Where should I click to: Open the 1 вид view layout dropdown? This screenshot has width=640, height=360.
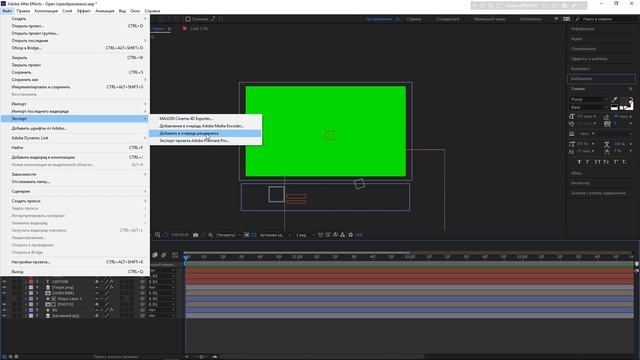(x=305, y=235)
